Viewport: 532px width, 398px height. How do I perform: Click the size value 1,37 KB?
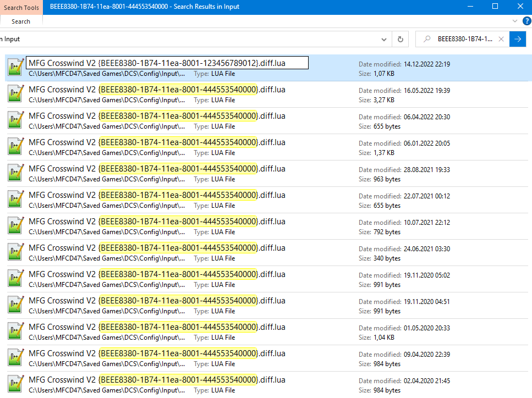click(383, 153)
